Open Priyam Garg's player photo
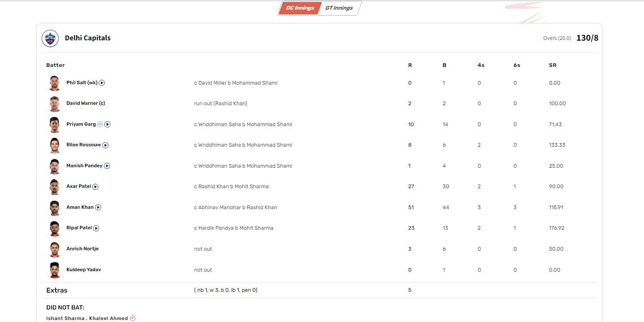644x322 pixels. click(x=55, y=125)
